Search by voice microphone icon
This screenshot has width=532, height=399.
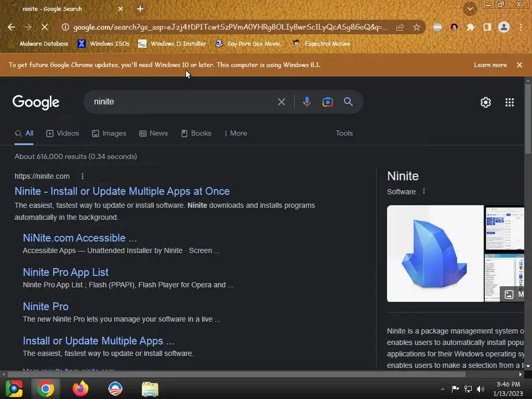point(307,102)
